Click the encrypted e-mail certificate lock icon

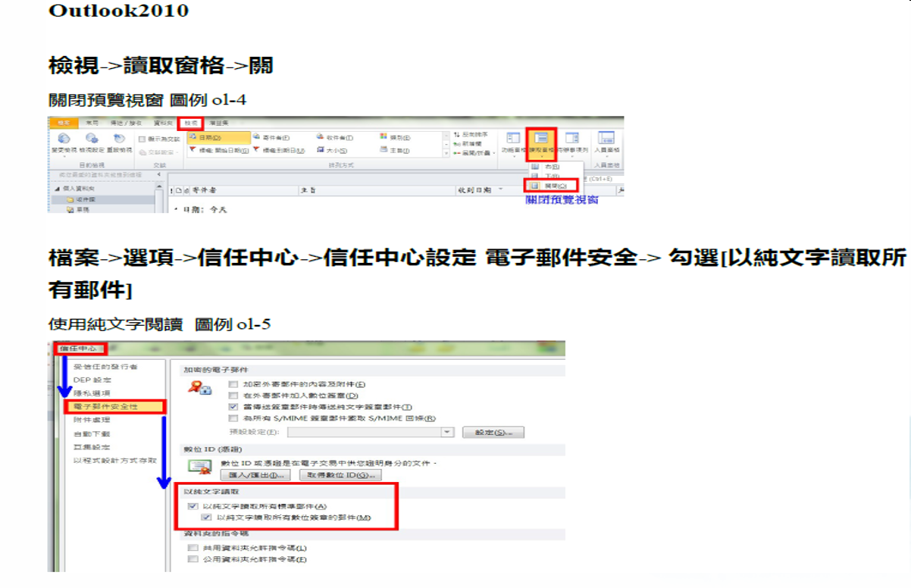tap(201, 389)
